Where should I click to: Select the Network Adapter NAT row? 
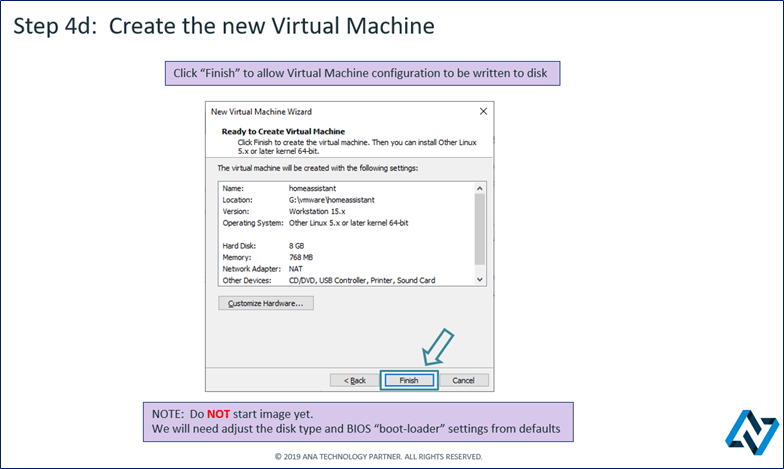(300, 269)
